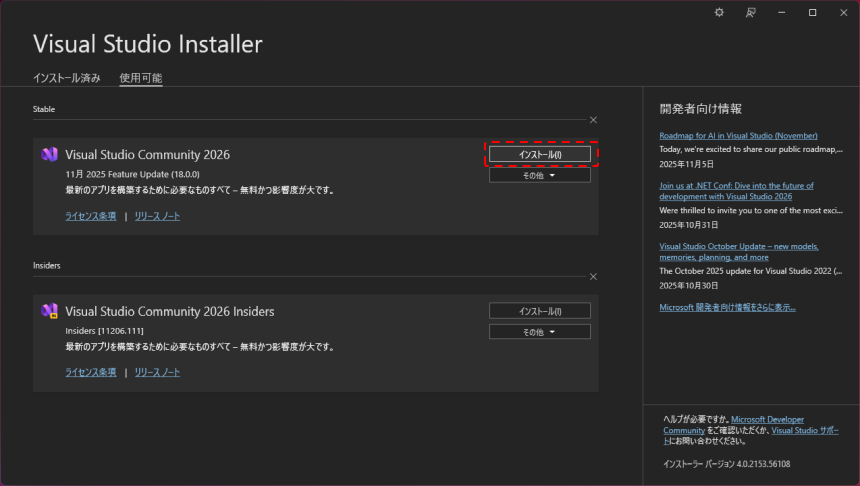Viewport: 860px width, 486px height.
Task: Dismiss the Stable section with X
Action: pos(593,119)
